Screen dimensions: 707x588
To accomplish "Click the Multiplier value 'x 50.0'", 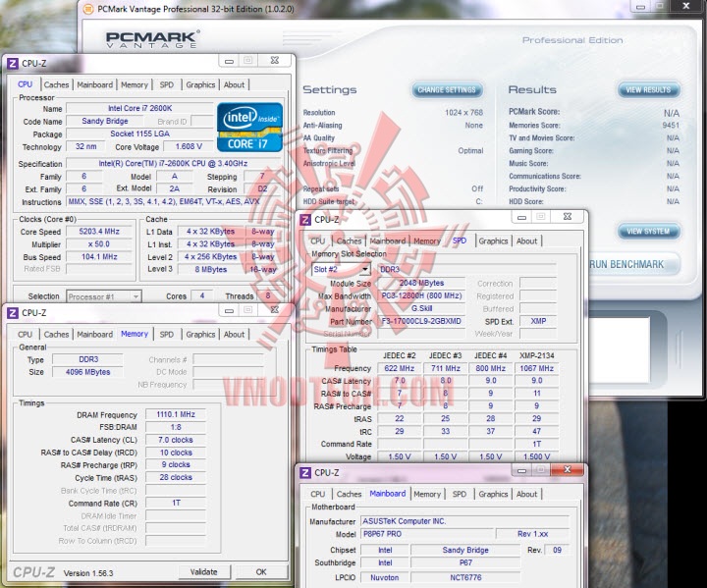I will (99, 244).
